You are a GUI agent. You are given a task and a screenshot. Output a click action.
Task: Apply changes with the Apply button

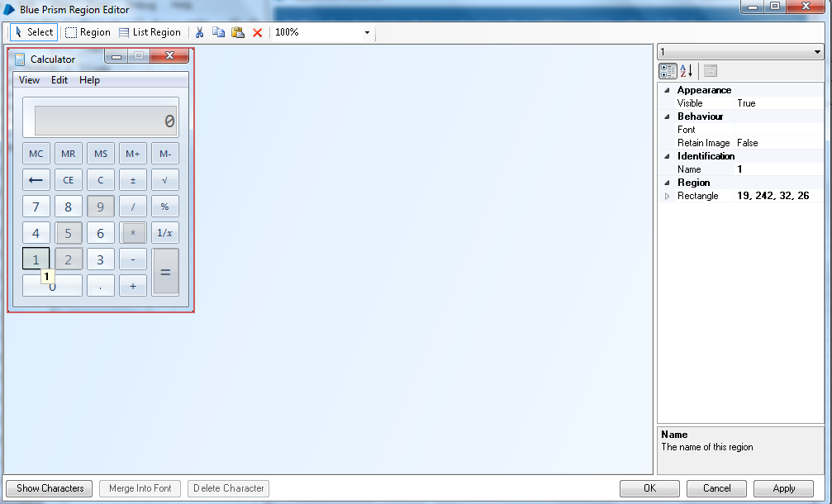[x=782, y=488]
